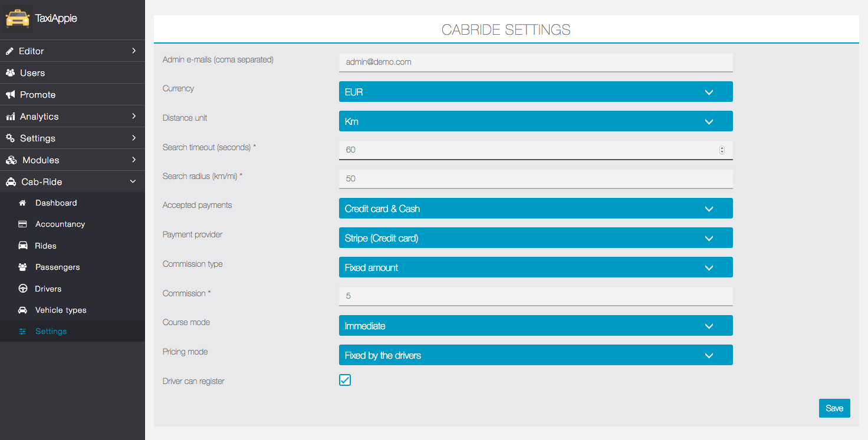
Task: Click the TaxiAppie taxi logo icon
Action: [x=18, y=18]
